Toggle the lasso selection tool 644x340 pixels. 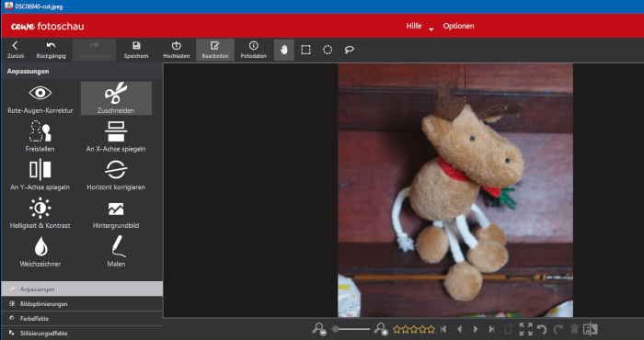point(349,50)
